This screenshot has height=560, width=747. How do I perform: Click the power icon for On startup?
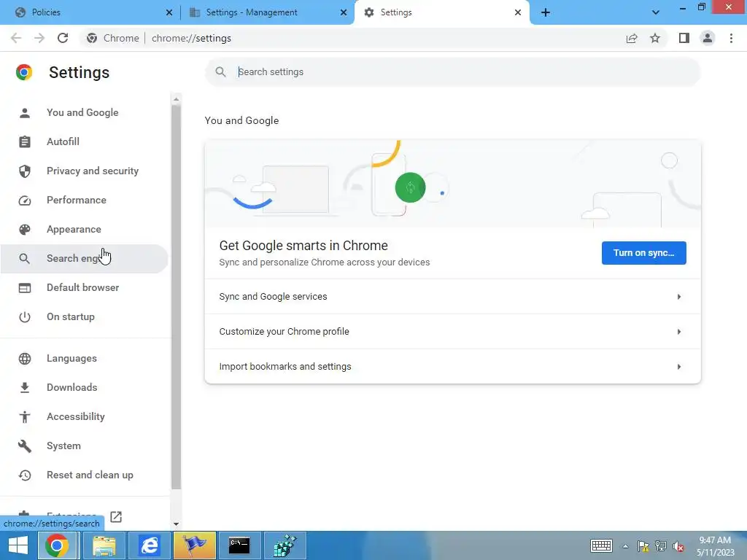tap(25, 317)
